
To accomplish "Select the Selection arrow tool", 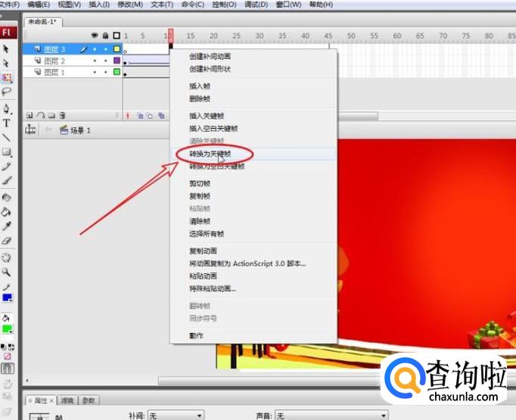I will 6,49.
